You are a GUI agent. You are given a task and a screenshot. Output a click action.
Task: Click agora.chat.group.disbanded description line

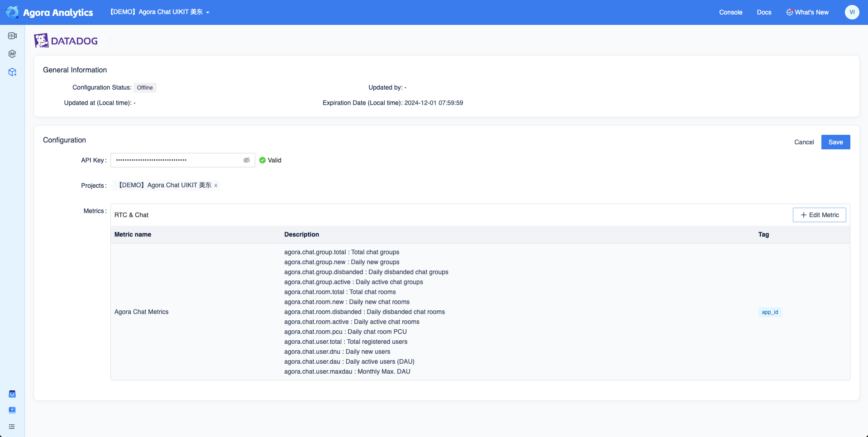click(366, 272)
